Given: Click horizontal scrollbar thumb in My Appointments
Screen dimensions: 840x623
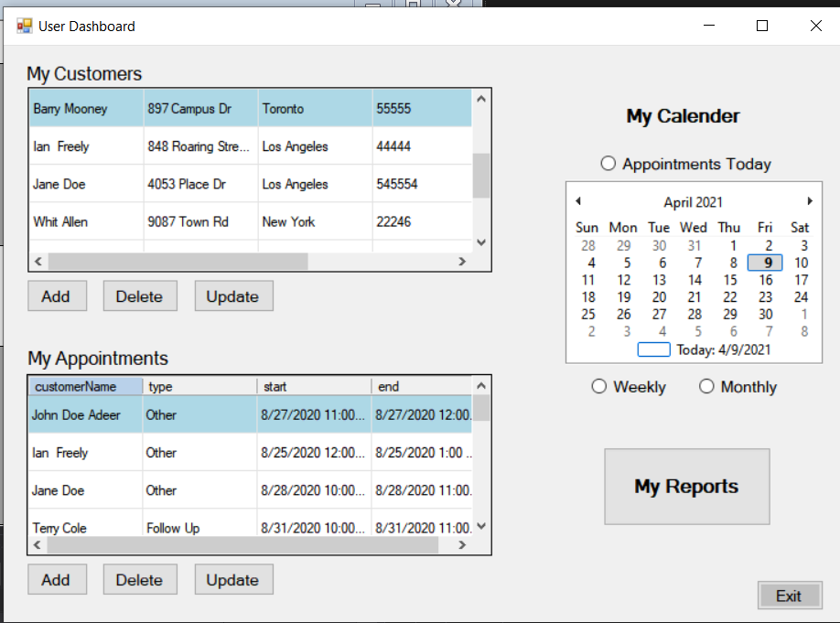Looking at the screenshot, I should [x=242, y=545].
